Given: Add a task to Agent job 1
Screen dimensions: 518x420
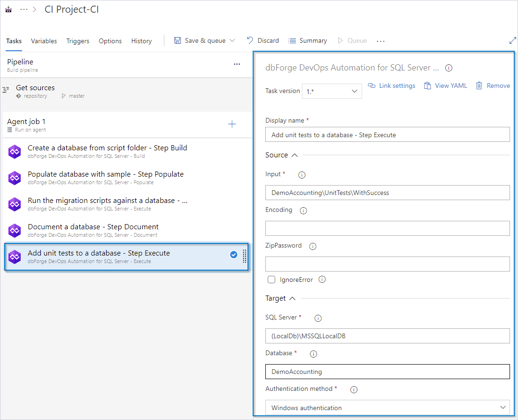Looking at the screenshot, I should click(x=232, y=124).
